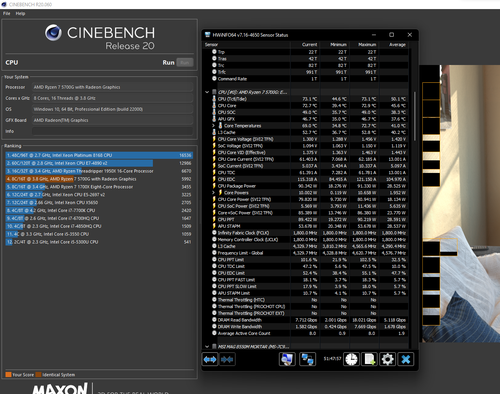Image resolution: width=500 pixels, height=394 pixels.
Task: Click thermometer icon beside CPU SOC
Action: tap(214, 112)
